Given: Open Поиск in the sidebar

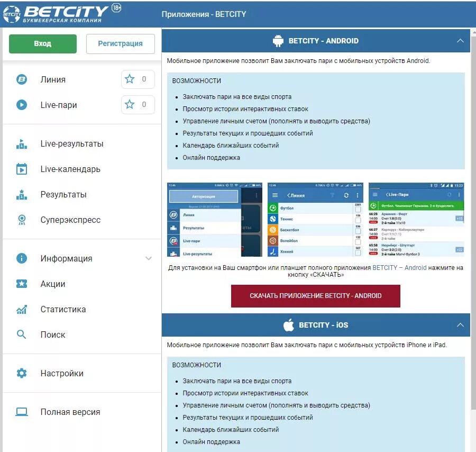Looking at the screenshot, I should pyautogui.click(x=53, y=335).
